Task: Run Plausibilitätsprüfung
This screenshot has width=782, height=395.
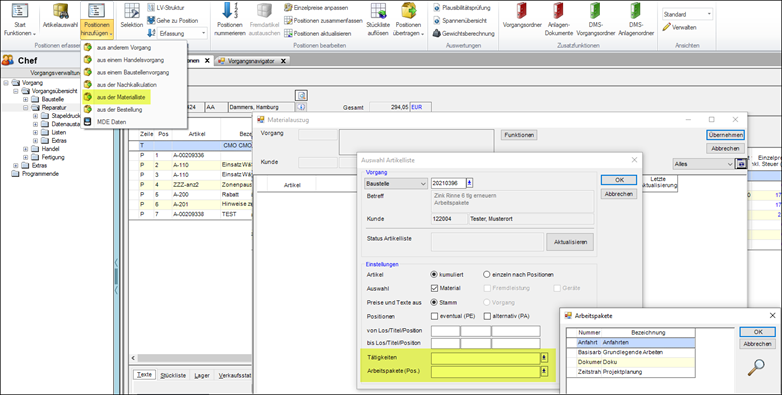Action: click(x=462, y=7)
